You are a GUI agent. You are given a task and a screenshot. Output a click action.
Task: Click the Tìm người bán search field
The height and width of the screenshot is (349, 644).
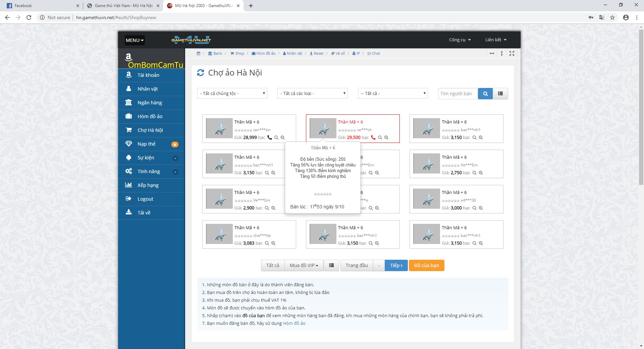click(x=458, y=94)
